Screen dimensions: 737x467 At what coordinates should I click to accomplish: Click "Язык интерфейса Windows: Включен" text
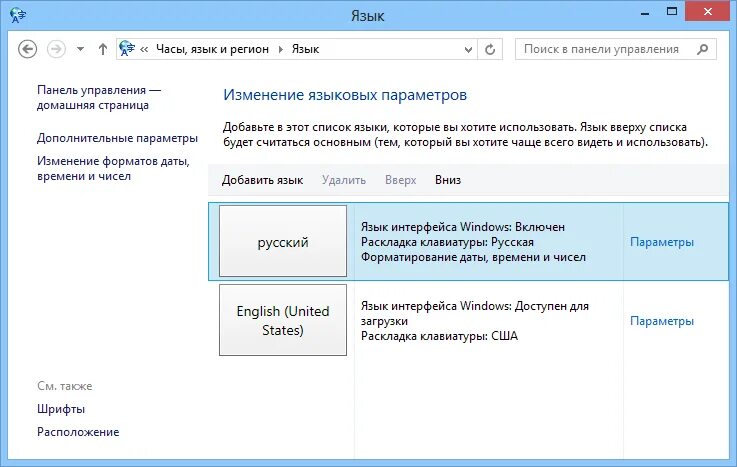(463, 227)
